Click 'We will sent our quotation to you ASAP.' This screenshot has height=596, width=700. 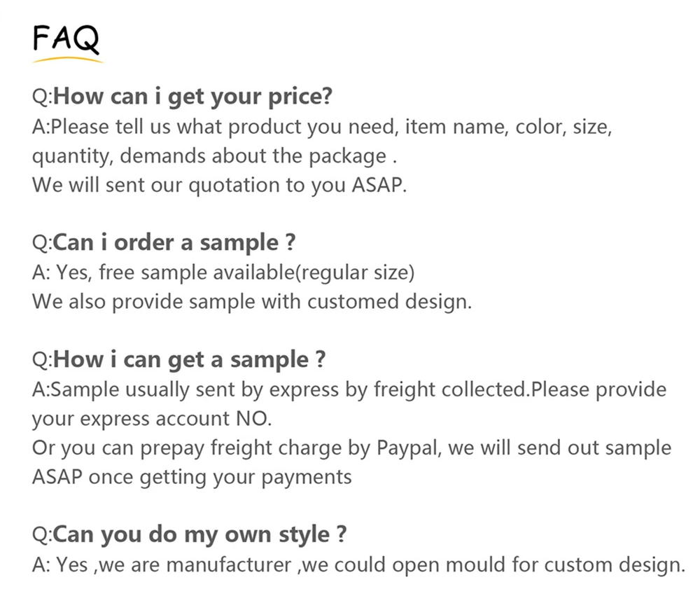tap(219, 185)
